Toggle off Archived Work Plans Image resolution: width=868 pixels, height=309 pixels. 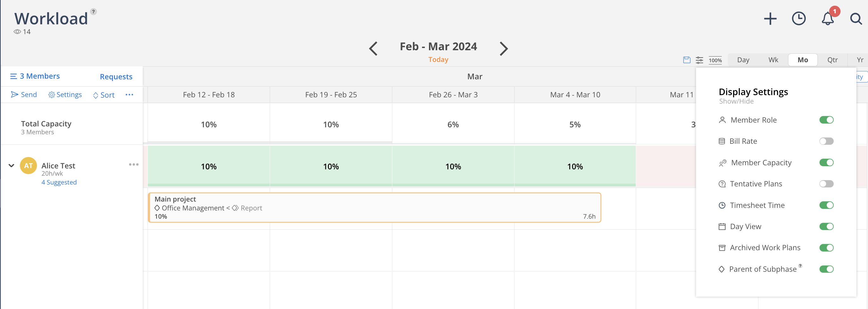(827, 248)
